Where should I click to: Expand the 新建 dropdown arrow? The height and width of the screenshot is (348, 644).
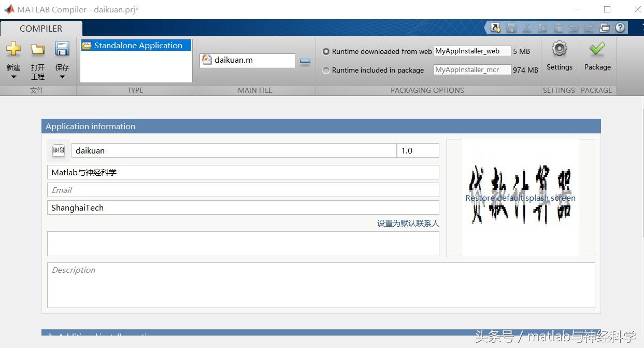point(13,76)
